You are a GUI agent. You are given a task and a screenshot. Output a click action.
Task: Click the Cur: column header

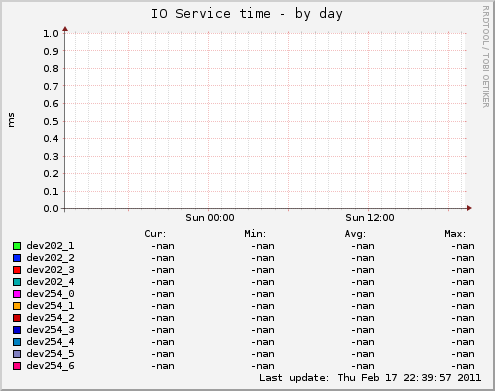(155, 234)
